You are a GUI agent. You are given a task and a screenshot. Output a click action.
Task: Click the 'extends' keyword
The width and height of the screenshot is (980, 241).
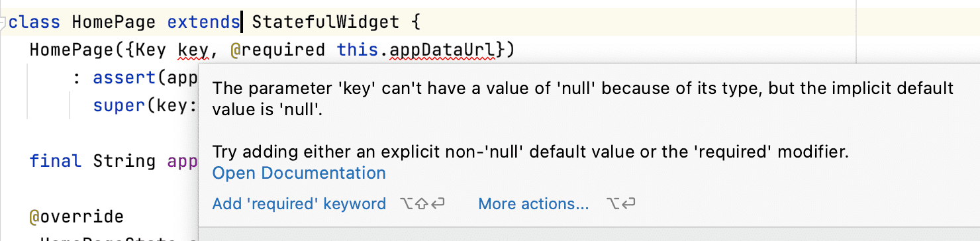(203, 23)
